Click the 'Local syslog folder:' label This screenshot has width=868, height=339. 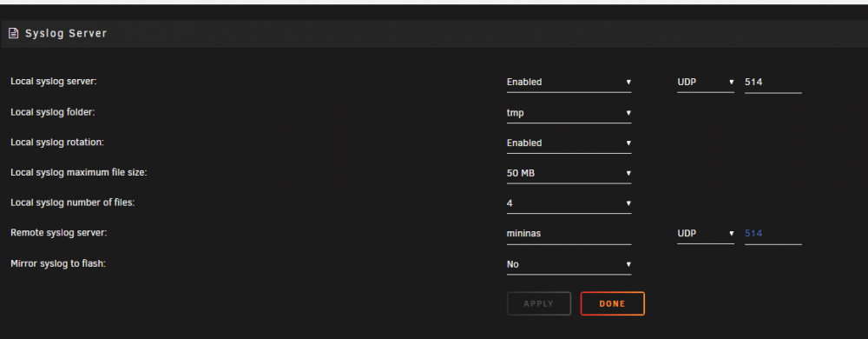tap(53, 112)
